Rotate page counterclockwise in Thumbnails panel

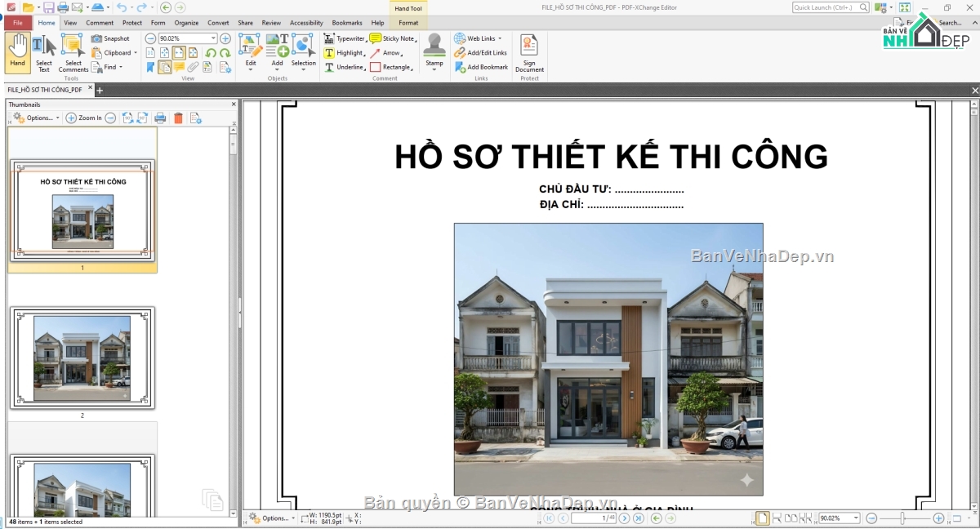click(x=127, y=118)
